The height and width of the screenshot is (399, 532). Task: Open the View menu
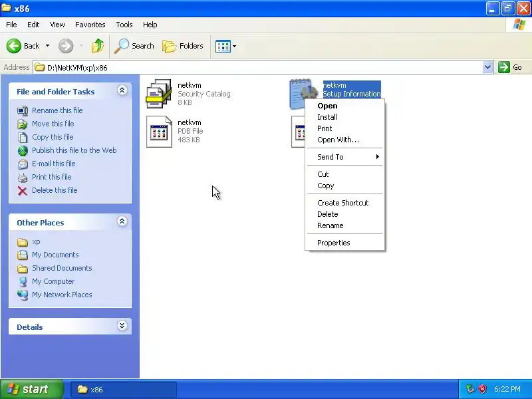[57, 25]
